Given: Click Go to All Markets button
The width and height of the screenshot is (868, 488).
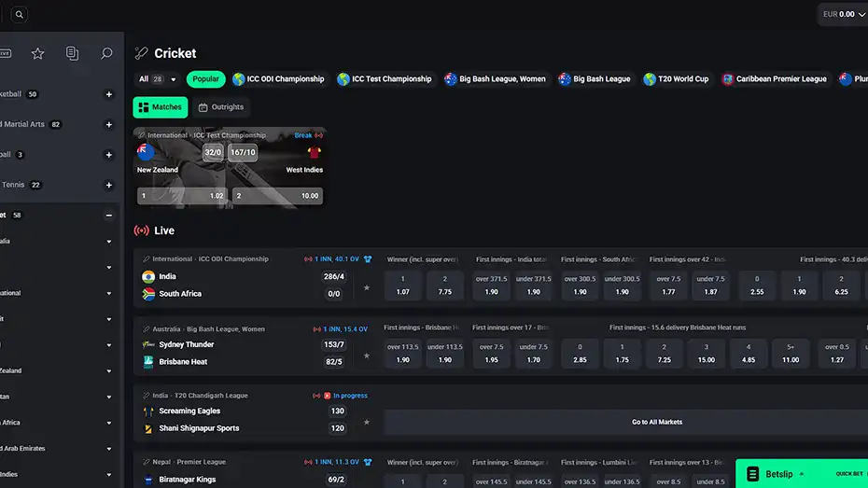Looking at the screenshot, I should (656, 422).
